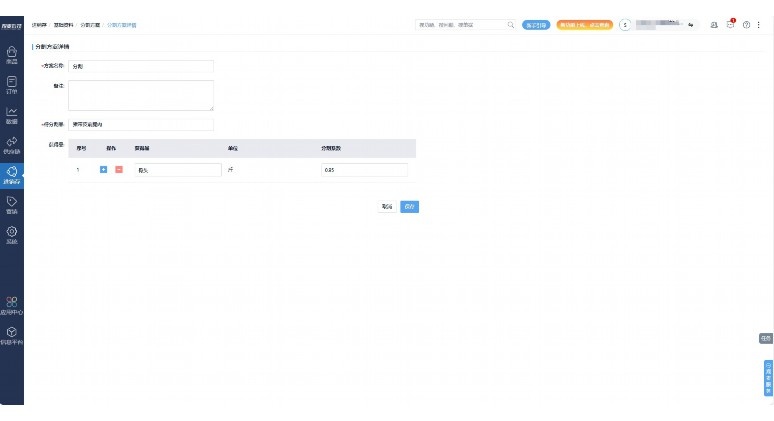Screen dimensions: 774x421
Task: Click the resize handle of remarks textarea
Action: tap(211, 108)
